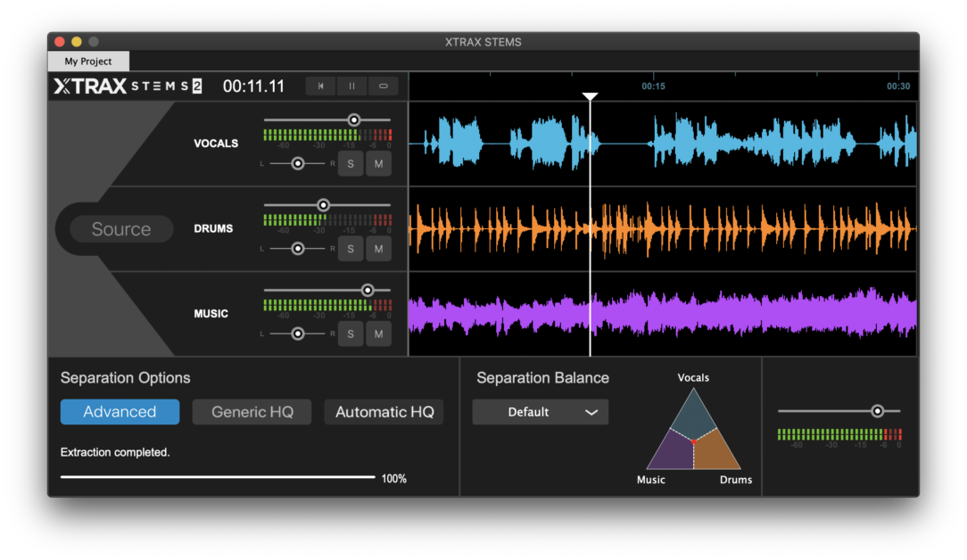Click the Vocals volume slider handle
The width and height of the screenshot is (967, 560).
(353, 119)
